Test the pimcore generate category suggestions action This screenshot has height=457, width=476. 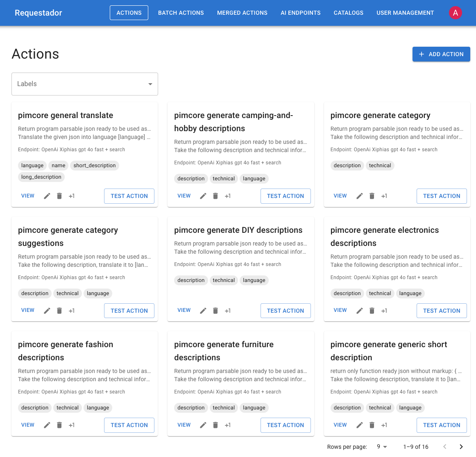tap(129, 311)
